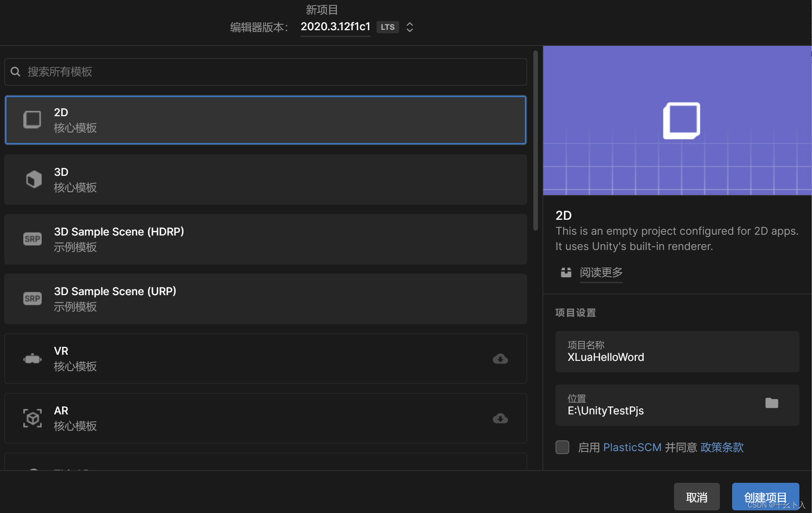Click the LTS badge
The height and width of the screenshot is (513, 812).
pos(388,27)
